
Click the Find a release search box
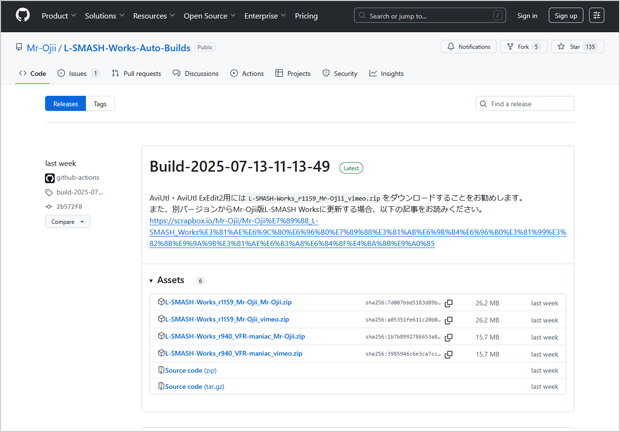coord(525,104)
